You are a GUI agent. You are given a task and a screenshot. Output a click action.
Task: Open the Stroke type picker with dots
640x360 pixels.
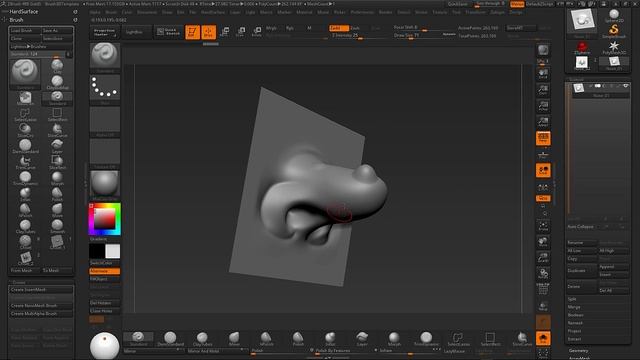pos(105,89)
